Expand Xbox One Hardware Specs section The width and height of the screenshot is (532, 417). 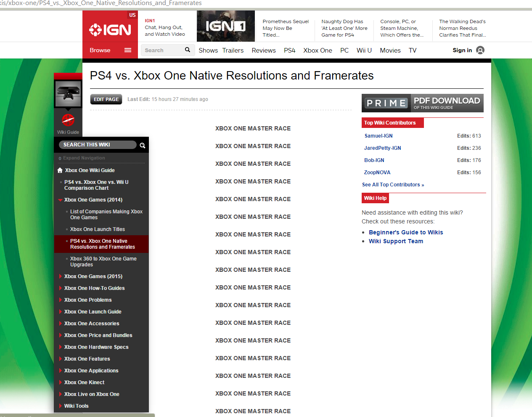coord(61,347)
